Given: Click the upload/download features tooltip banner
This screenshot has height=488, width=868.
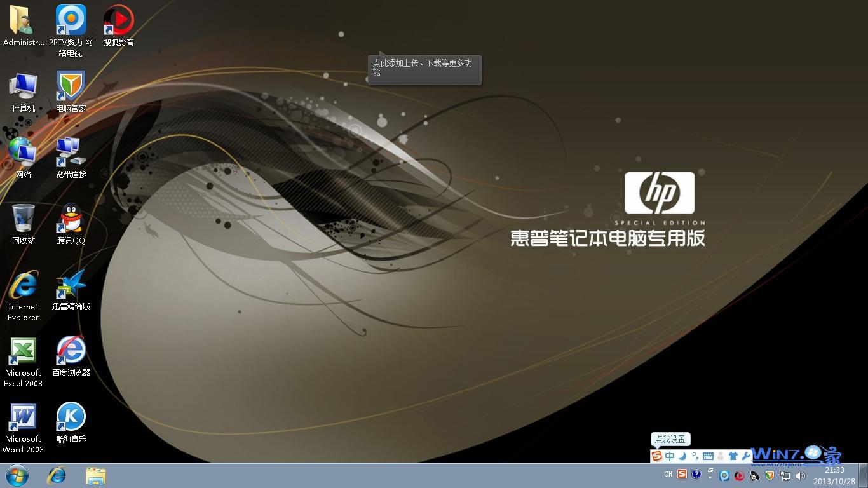Looking at the screenshot, I should coord(423,68).
